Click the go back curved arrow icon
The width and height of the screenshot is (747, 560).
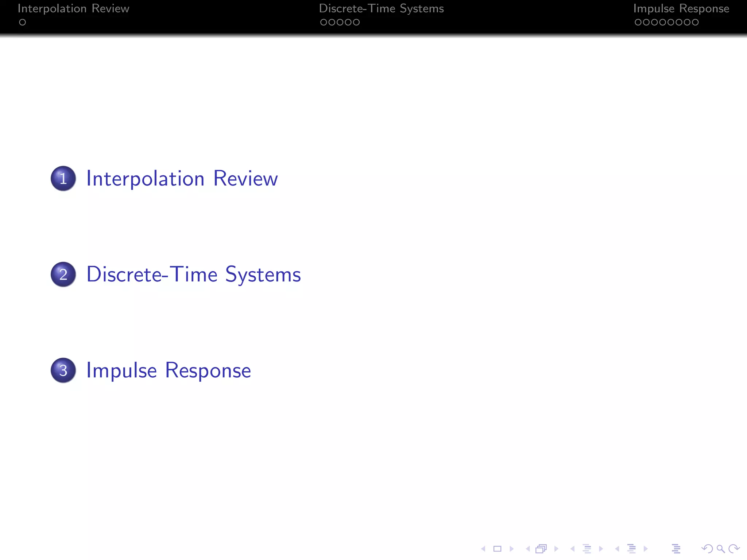click(707, 549)
